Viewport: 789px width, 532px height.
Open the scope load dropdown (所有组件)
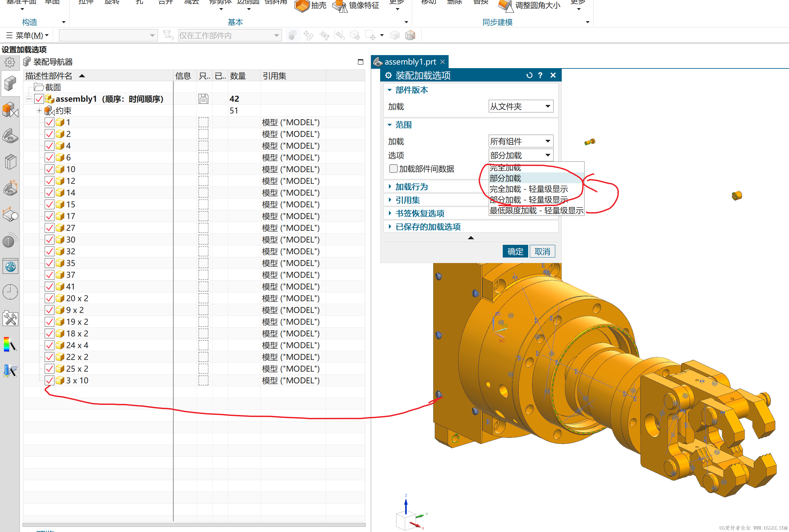point(521,141)
